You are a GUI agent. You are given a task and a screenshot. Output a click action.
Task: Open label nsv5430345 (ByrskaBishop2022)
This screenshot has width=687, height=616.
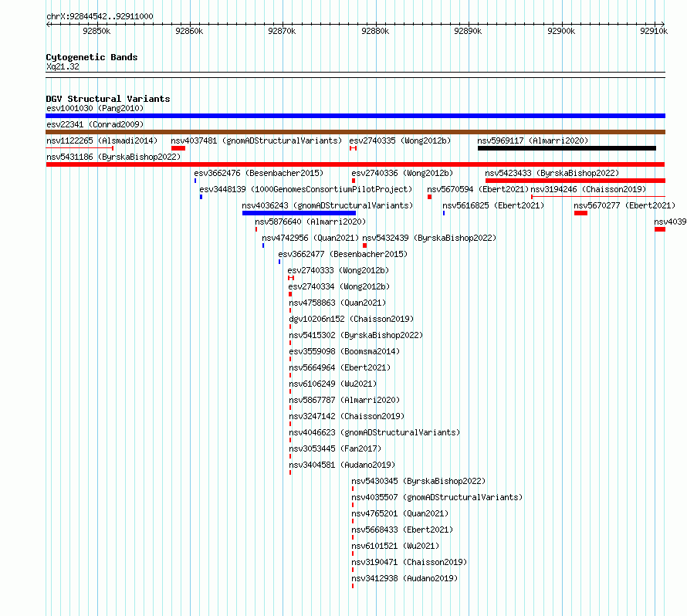[x=418, y=481]
